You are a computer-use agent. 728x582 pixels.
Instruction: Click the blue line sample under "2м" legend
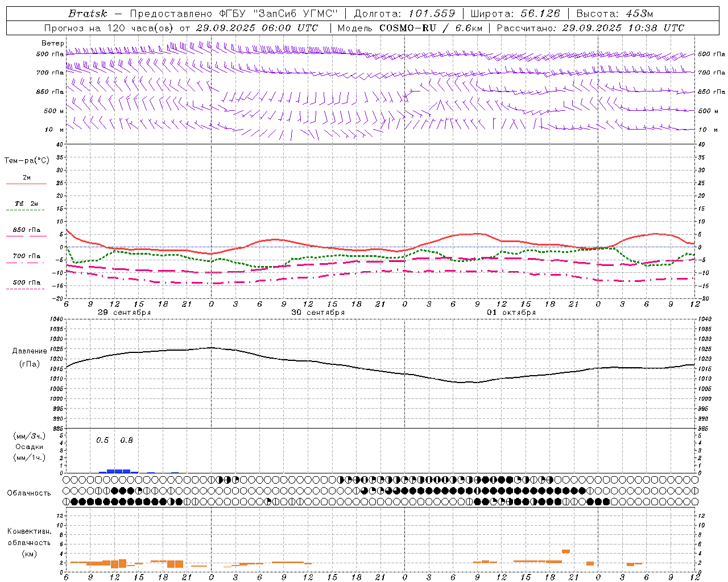[26, 184]
